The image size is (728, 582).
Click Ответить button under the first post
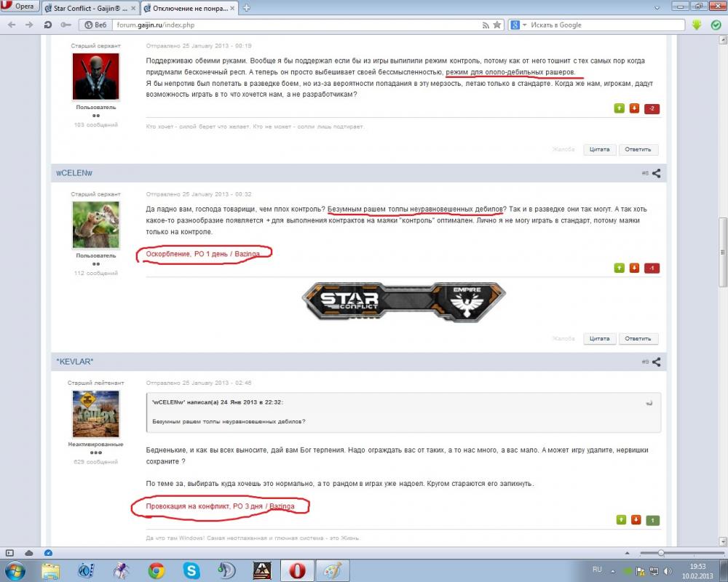(x=638, y=149)
